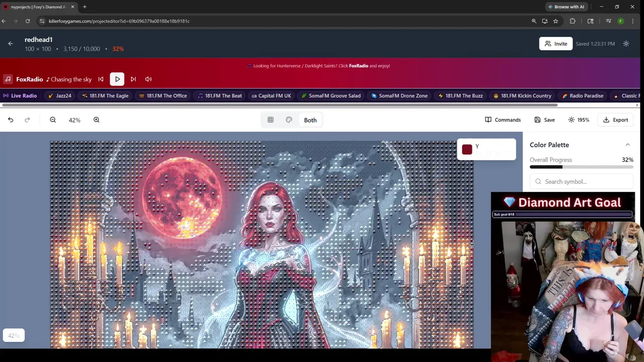Open the browser three-dot menu
This screenshot has width=644, height=362.
click(x=632, y=21)
